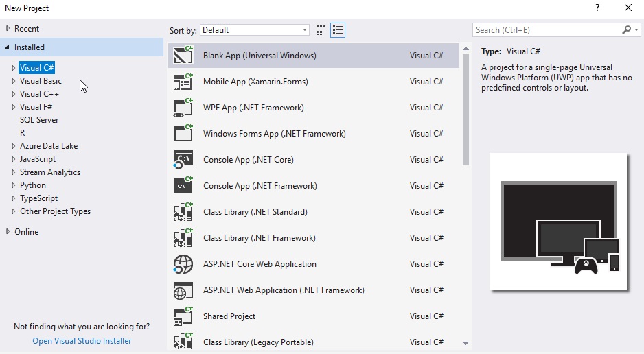Click the Class Library (Legacy Portable) icon
This screenshot has width=644, height=354.
(x=183, y=341)
